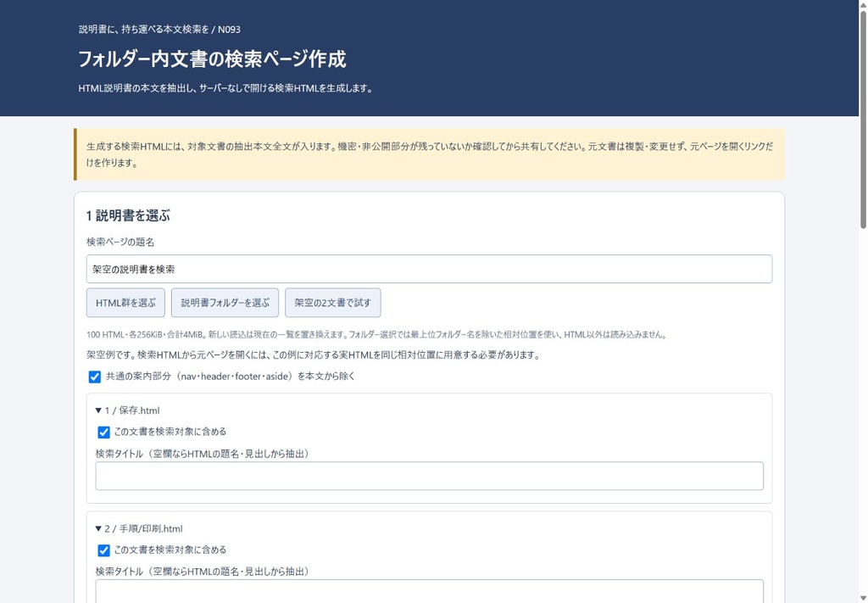
Task: Click the subtitle starting HTML説明書の本文を抽出し
Action: (225, 88)
